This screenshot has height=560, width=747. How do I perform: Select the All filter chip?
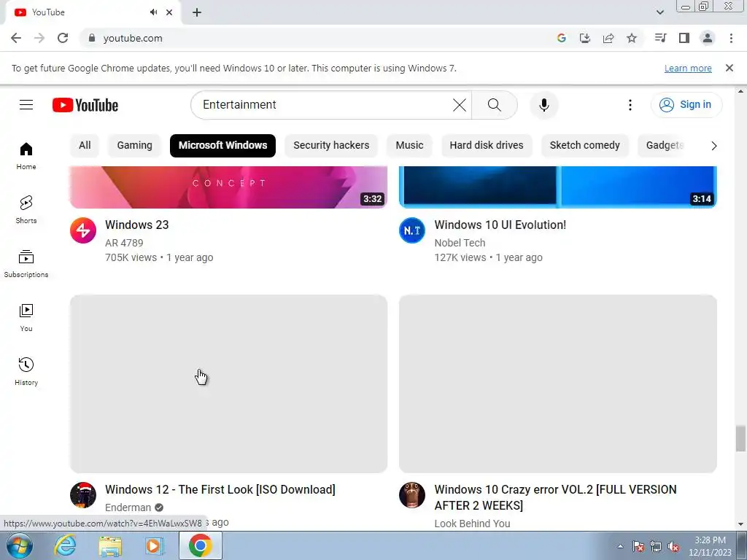[x=85, y=146]
